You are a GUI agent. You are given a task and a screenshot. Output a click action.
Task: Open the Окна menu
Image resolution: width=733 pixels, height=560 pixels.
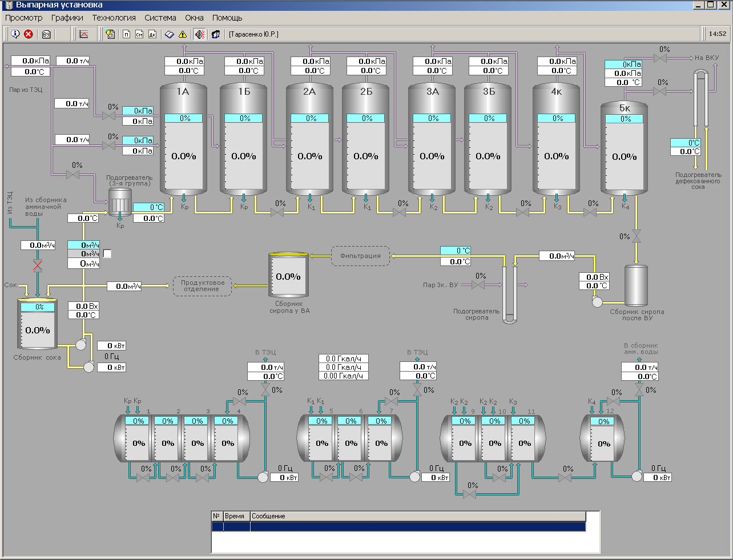[x=194, y=18]
